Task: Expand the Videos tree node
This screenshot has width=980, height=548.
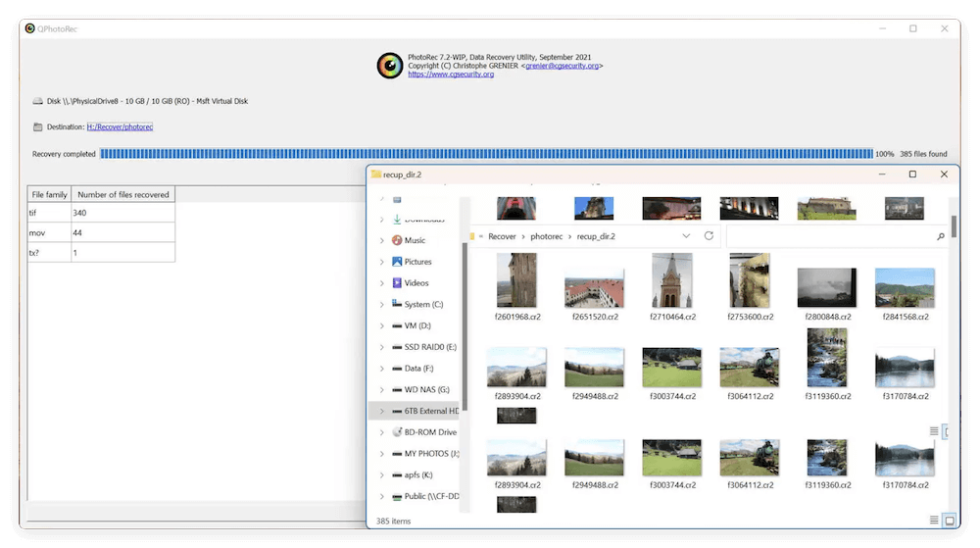Action: click(x=382, y=283)
